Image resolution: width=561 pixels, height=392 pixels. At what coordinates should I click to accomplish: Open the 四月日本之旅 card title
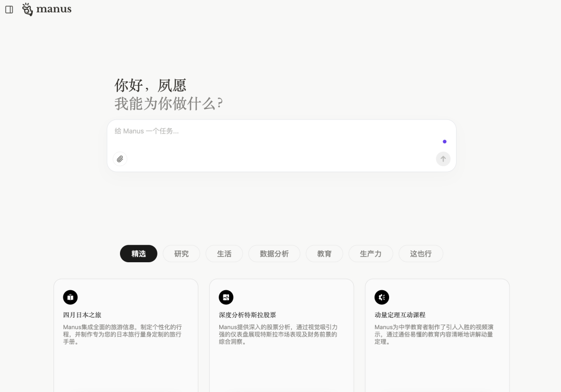[82, 315]
